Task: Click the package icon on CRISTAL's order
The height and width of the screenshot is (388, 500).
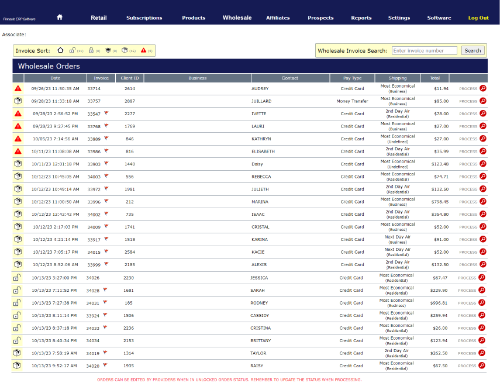Action: click(18, 227)
